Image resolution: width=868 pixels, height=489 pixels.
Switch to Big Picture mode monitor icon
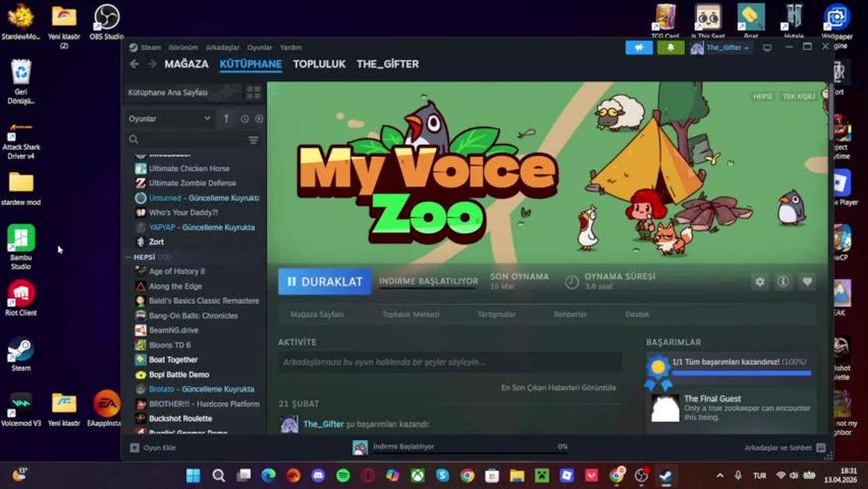coord(767,48)
